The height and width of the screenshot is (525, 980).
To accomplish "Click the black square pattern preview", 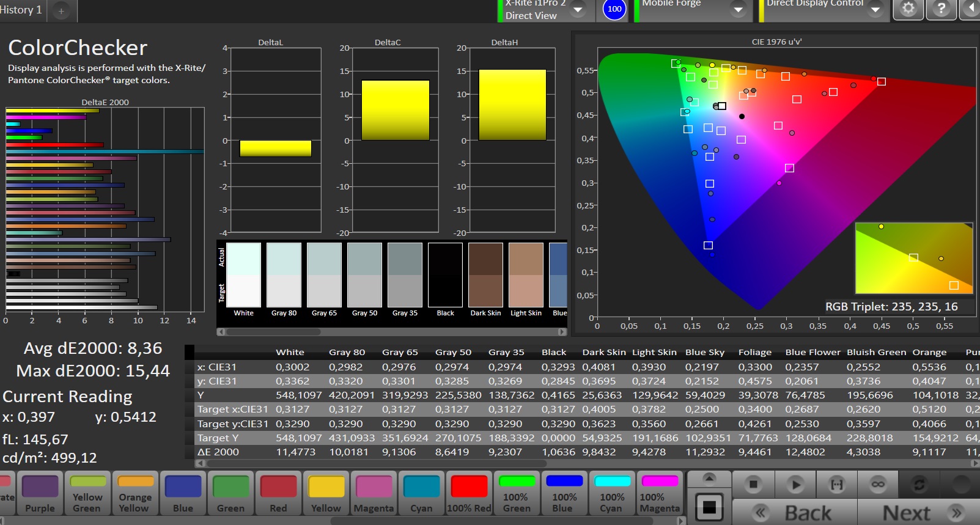I will coord(709,507).
